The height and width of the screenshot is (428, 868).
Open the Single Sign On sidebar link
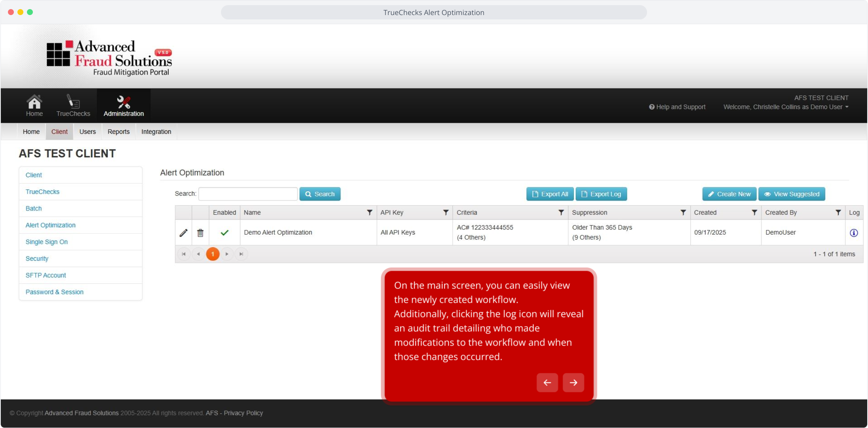[x=47, y=242]
